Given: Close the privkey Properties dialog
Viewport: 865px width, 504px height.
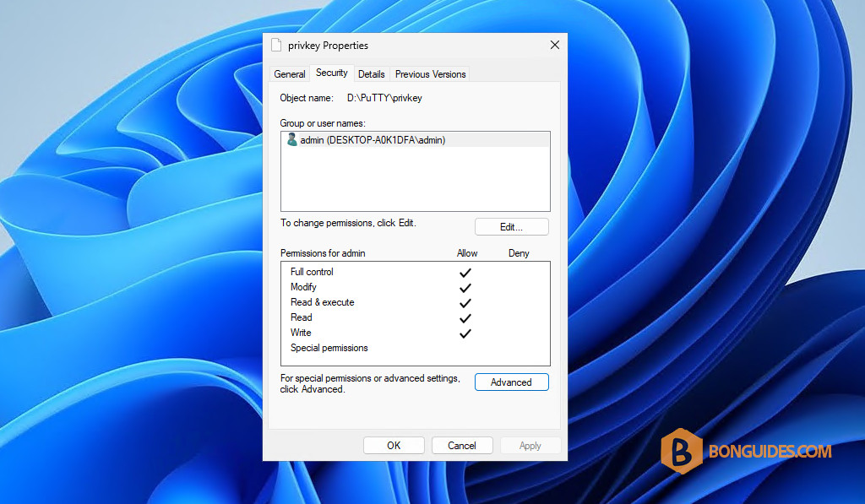Looking at the screenshot, I should tap(555, 46).
